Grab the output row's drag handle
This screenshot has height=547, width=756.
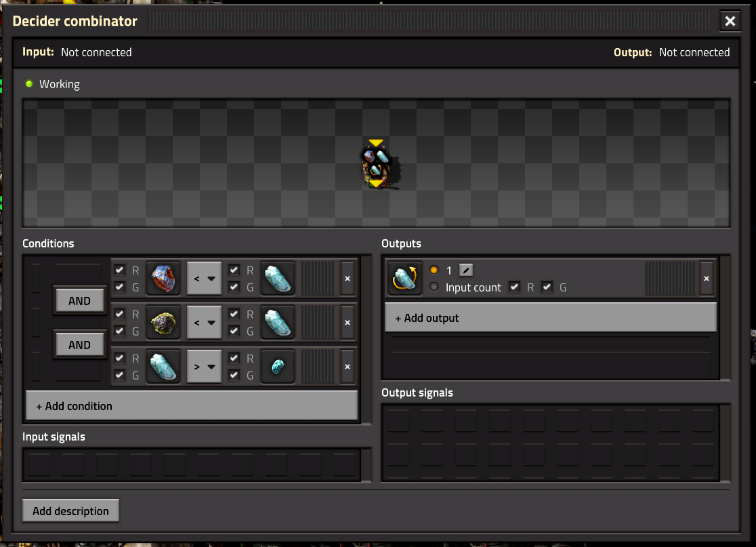671,279
